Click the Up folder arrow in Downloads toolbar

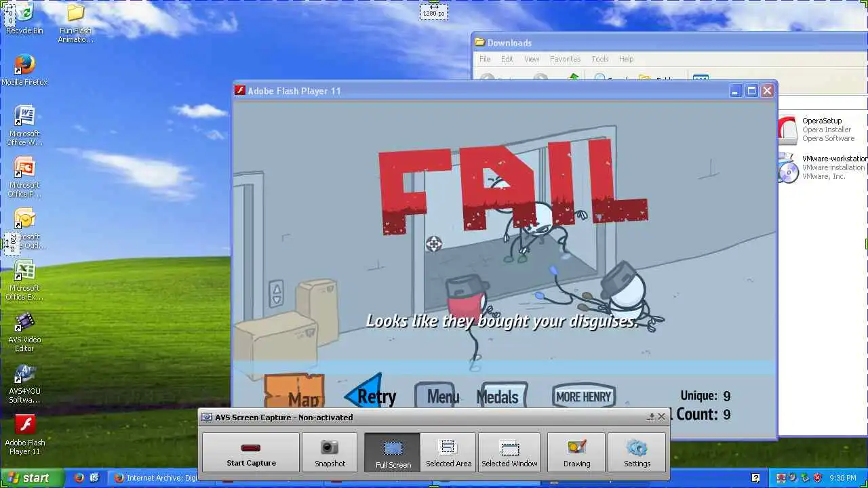[x=574, y=77]
